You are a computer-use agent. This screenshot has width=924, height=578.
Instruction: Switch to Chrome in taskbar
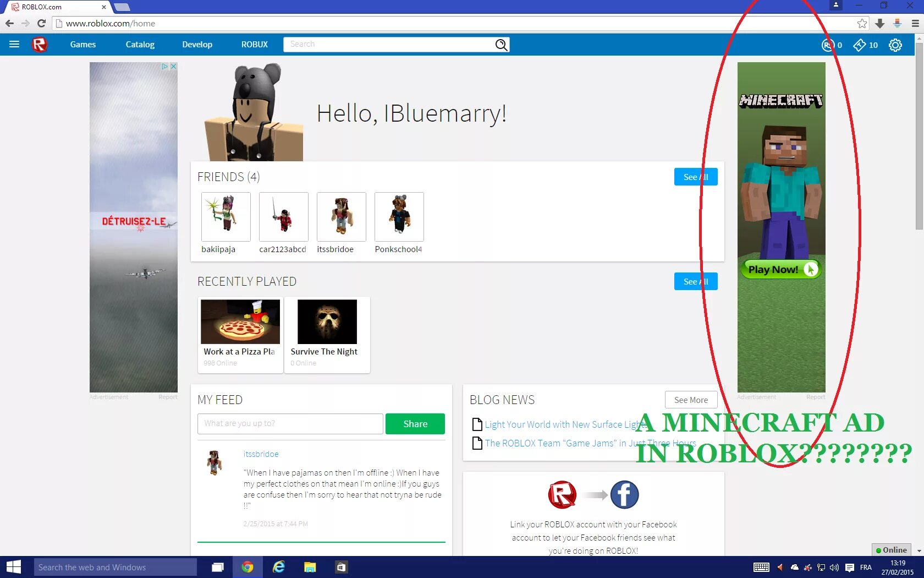248,567
